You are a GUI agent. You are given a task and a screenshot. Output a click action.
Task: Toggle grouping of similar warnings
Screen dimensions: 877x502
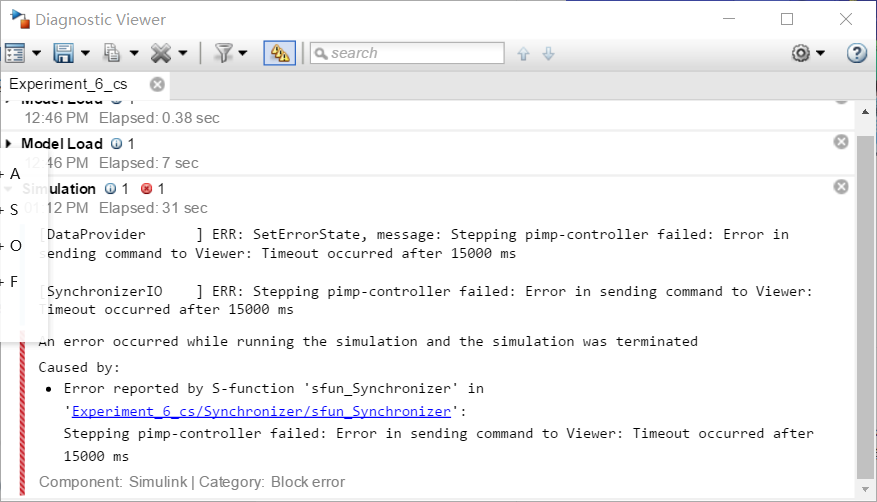click(x=279, y=53)
